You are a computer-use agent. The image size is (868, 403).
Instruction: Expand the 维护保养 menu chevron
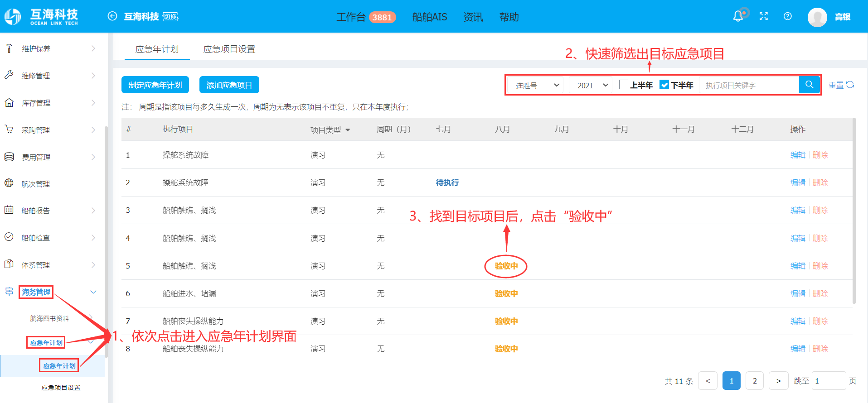coord(93,48)
